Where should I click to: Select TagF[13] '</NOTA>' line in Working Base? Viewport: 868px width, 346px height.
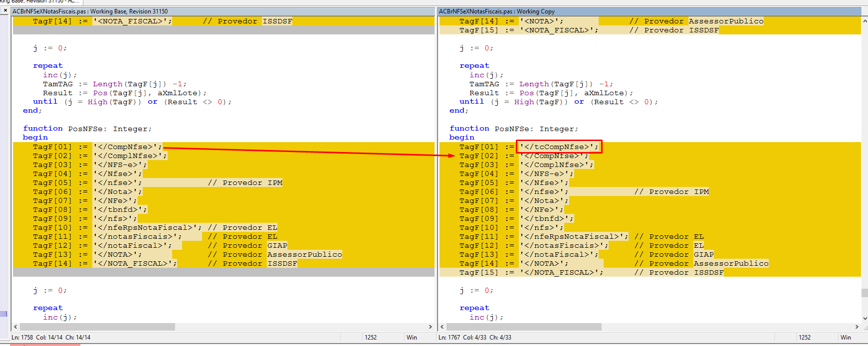point(223,254)
